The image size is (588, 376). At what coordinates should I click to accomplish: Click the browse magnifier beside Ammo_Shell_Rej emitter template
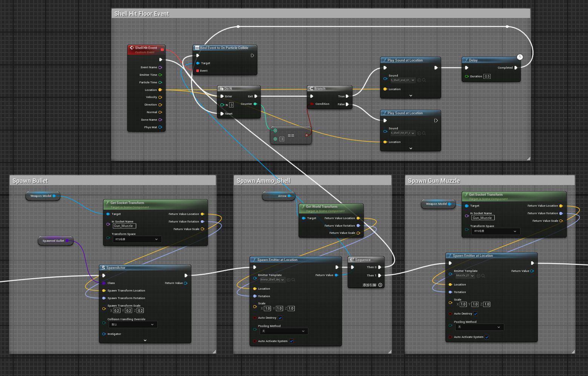[x=294, y=280]
